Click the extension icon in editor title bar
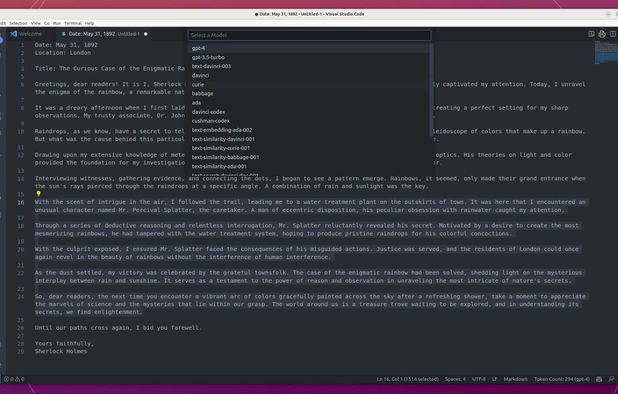 pos(602,34)
